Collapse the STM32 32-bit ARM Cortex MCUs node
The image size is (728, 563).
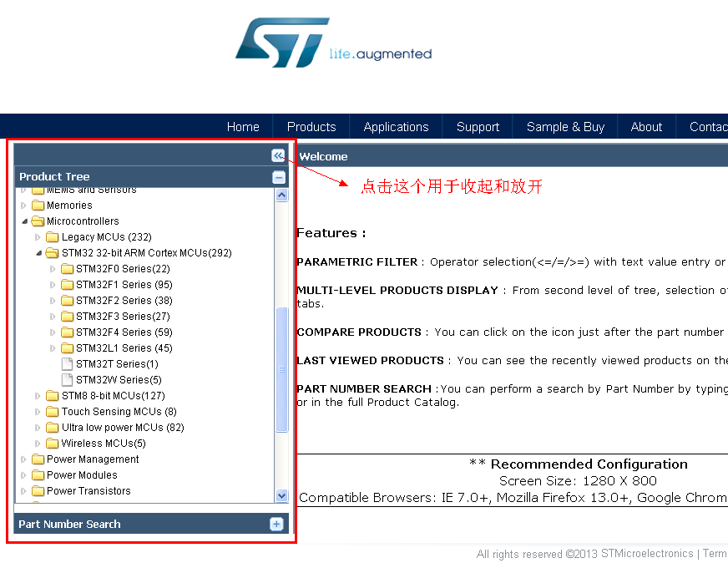[x=39, y=254]
